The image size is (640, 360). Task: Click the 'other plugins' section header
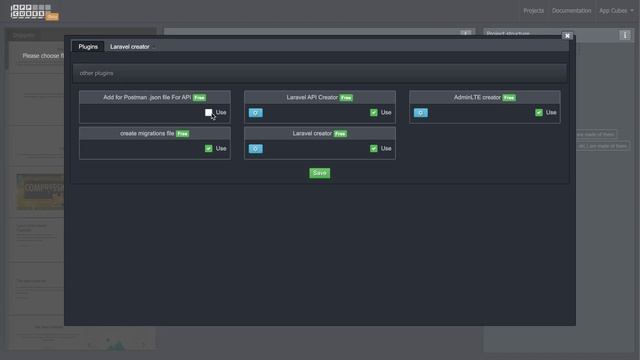320,73
